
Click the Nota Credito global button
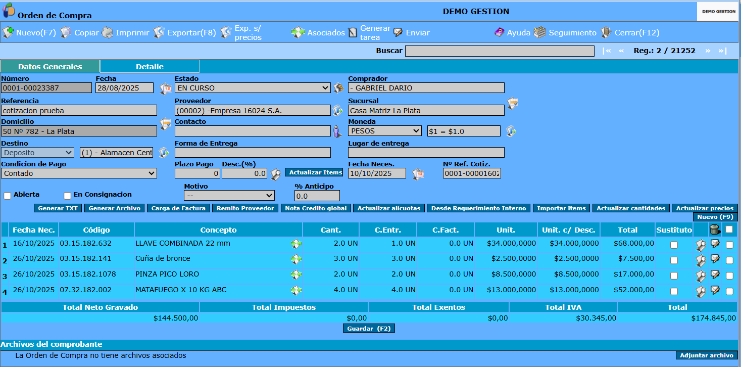(x=316, y=208)
